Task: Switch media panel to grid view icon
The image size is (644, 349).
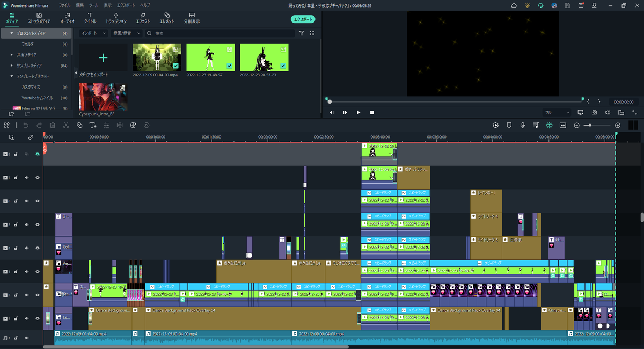Action: (x=312, y=33)
